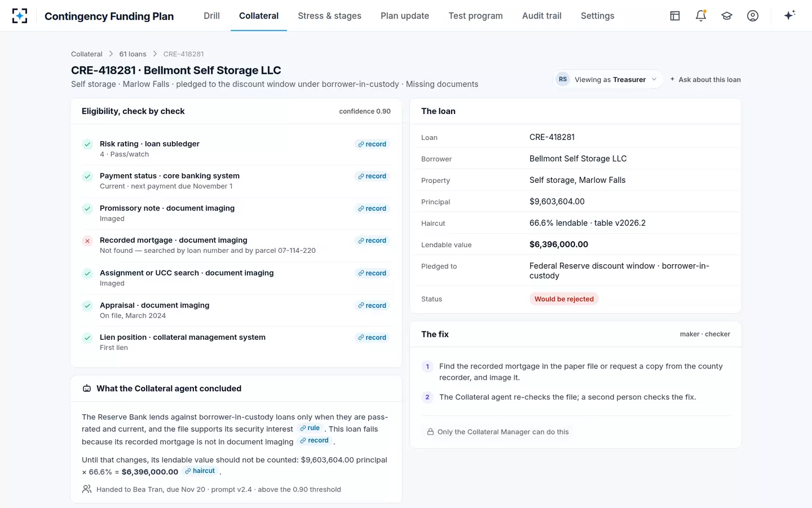This screenshot has width=812, height=508.
Task: Open the sparkle assistant icon in the header
Action: (x=789, y=15)
